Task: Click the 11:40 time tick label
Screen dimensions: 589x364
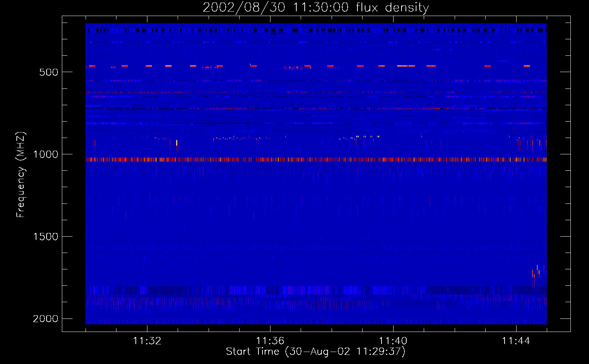Action: click(393, 341)
